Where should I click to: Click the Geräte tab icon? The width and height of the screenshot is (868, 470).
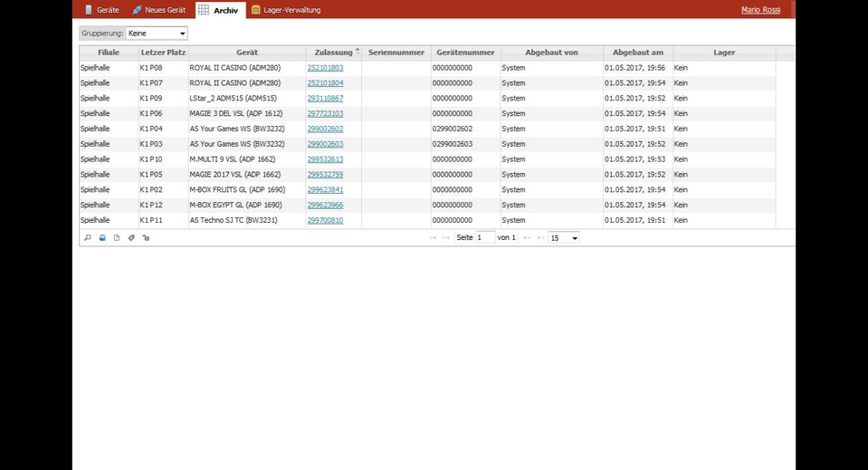(x=89, y=10)
